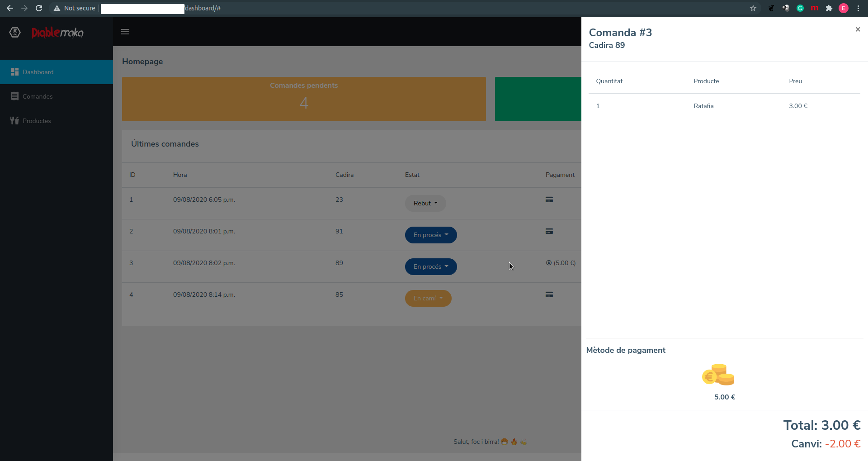Click the Dashboard grid icon

pyautogui.click(x=14, y=72)
